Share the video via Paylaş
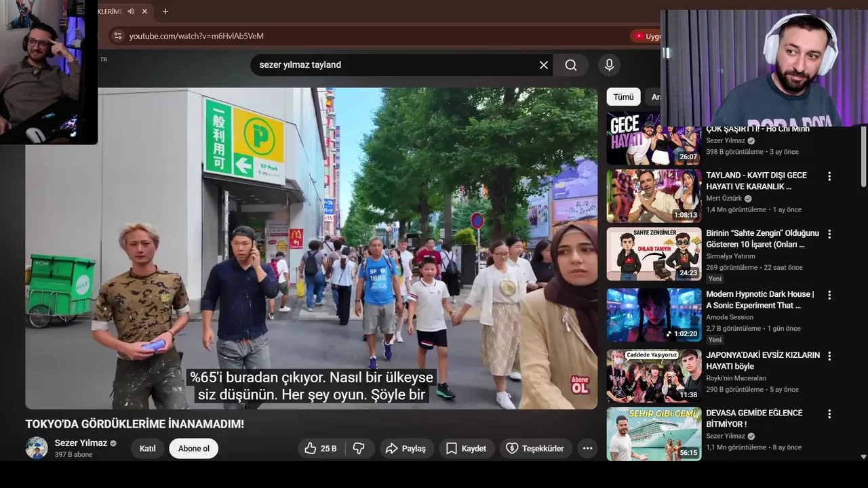The image size is (868, 488). coord(406,449)
